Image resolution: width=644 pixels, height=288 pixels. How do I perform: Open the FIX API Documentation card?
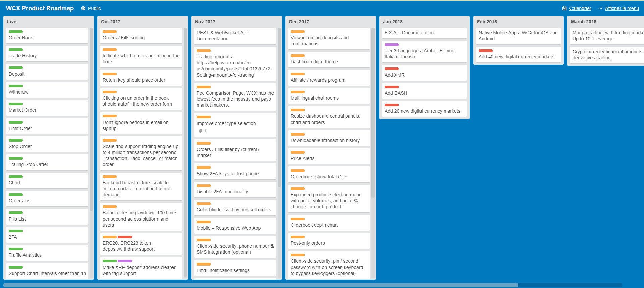coord(424,33)
